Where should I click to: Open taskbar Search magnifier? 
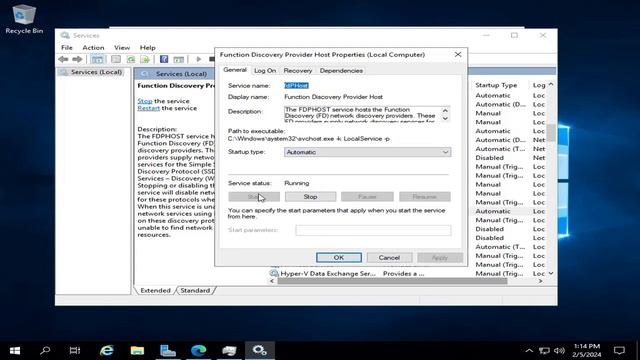45,351
